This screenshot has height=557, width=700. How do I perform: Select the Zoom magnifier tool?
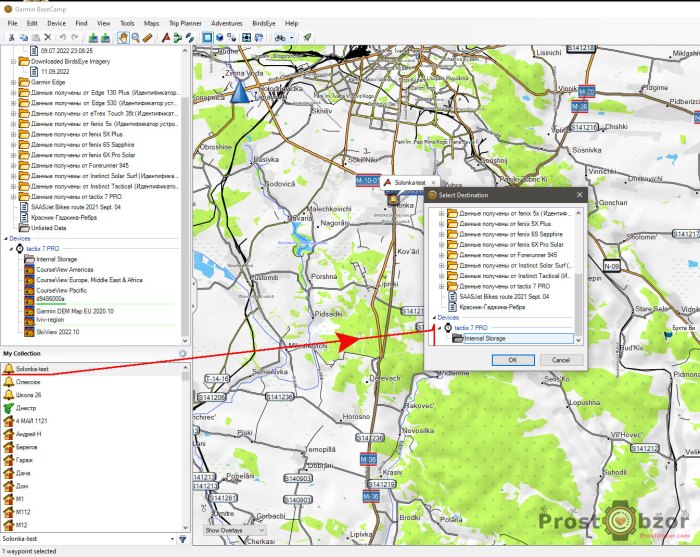click(x=136, y=38)
